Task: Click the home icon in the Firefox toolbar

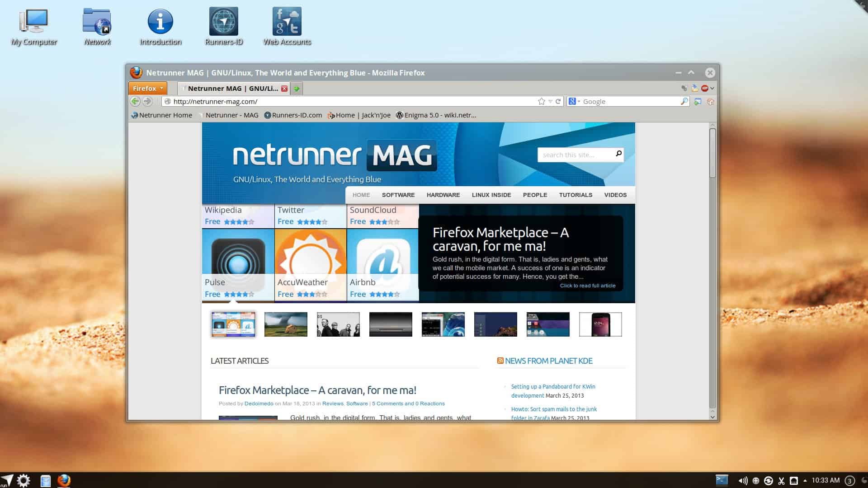Action: click(711, 102)
